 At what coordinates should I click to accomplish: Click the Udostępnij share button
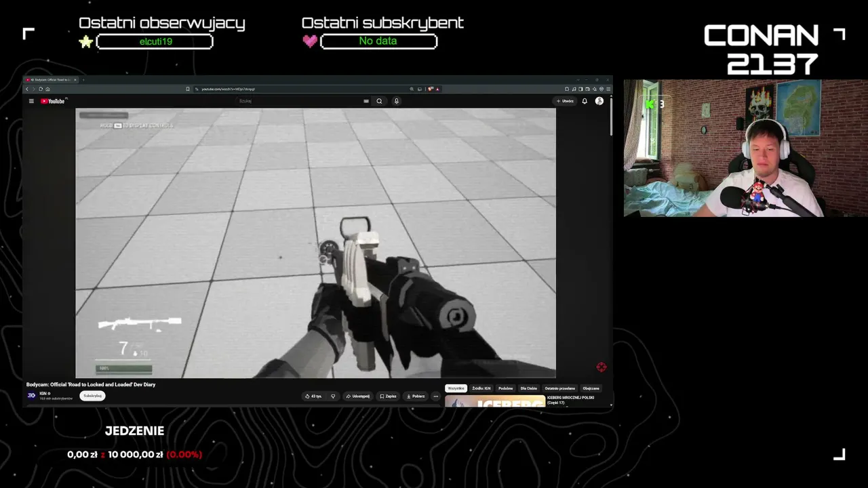pyautogui.click(x=357, y=396)
